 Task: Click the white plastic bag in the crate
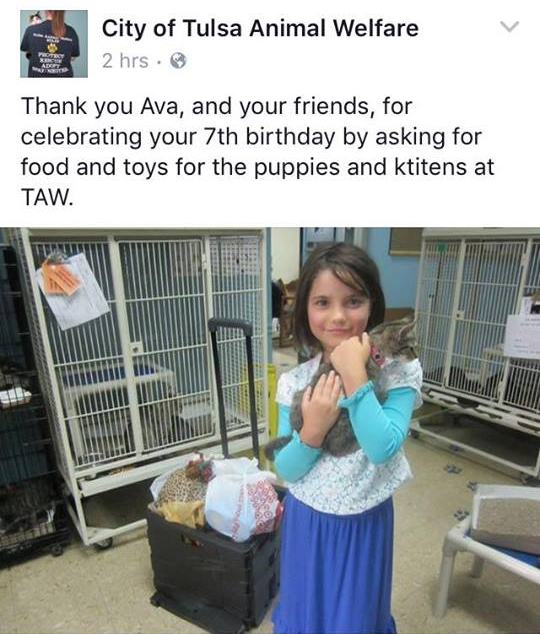coord(242,499)
